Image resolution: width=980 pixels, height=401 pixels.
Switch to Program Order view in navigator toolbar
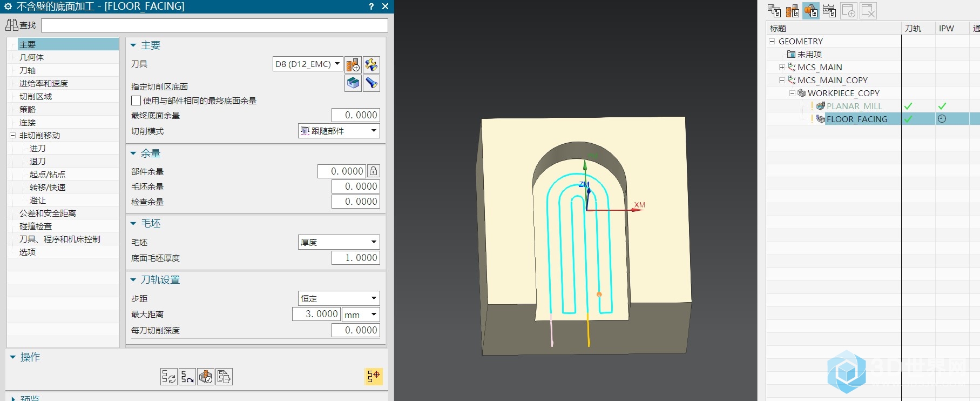[774, 11]
